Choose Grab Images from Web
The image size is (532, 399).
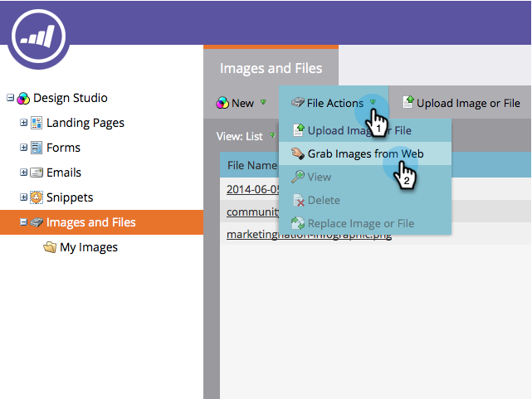[365, 153]
